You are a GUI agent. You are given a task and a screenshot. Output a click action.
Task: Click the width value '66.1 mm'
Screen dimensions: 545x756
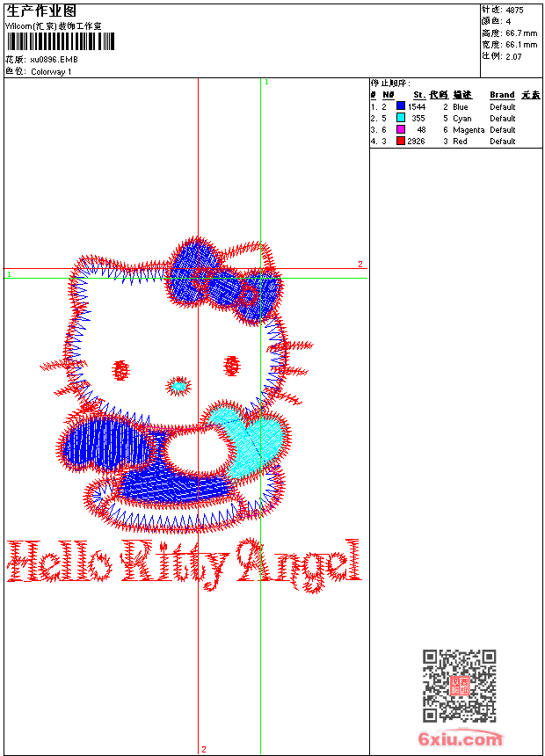[521, 45]
